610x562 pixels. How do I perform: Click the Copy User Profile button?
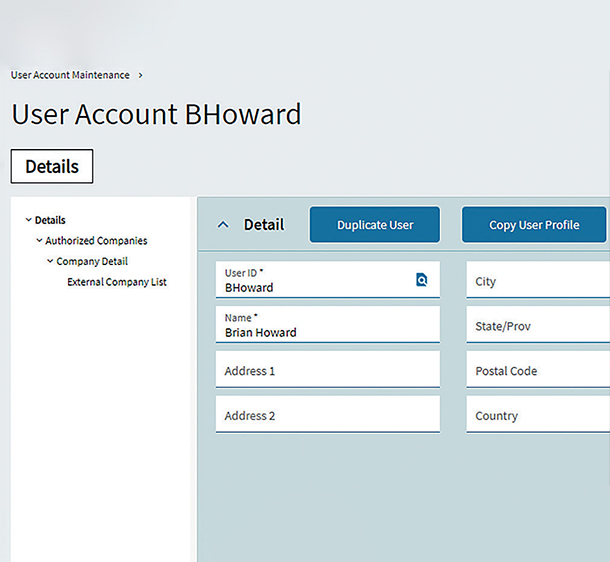pos(534,225)
